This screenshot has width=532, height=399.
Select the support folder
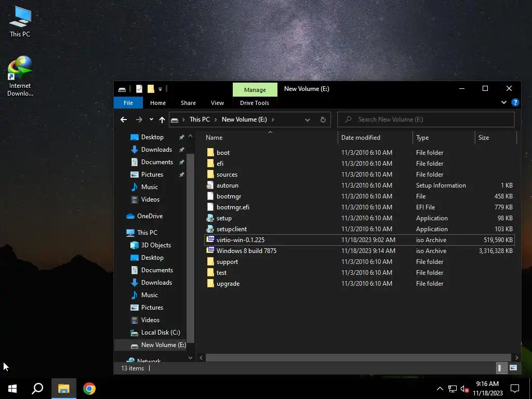(x=227, y=262)
